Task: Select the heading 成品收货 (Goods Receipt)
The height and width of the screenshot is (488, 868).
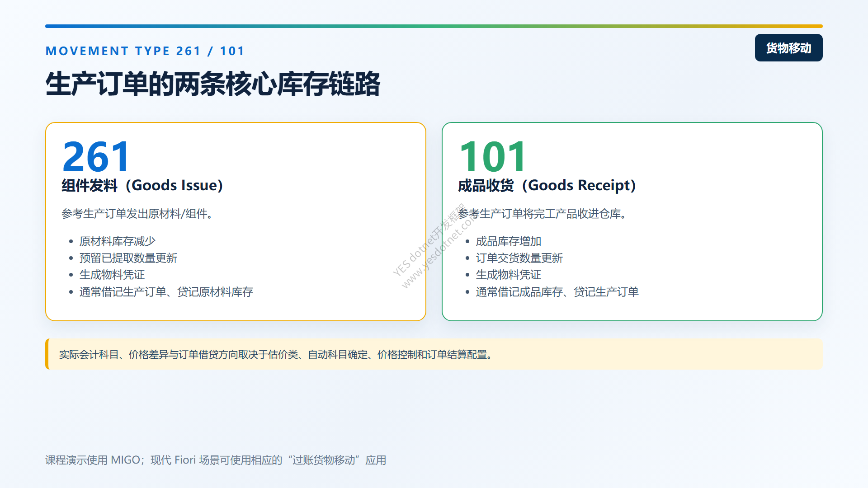Action: click(547, 185)
